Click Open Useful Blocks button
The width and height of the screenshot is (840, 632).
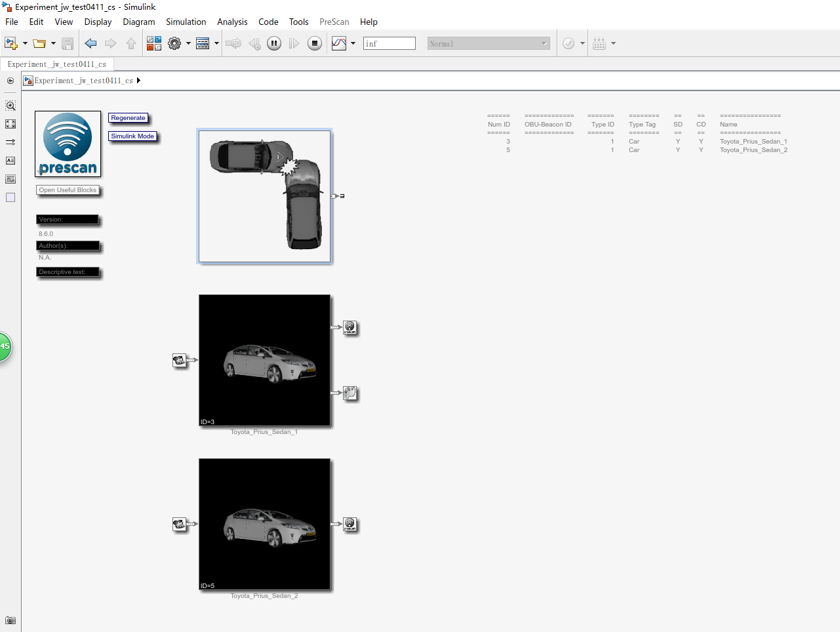coord(68,190)
